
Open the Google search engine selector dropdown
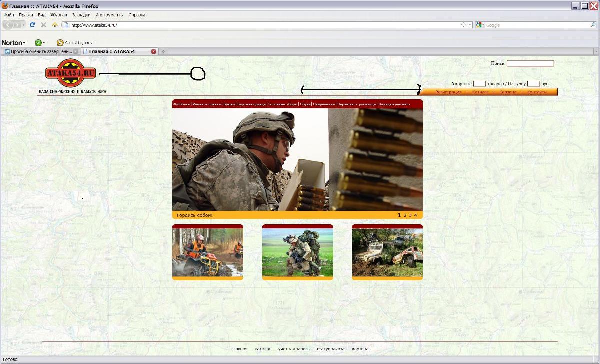click(x=480, y=25)
